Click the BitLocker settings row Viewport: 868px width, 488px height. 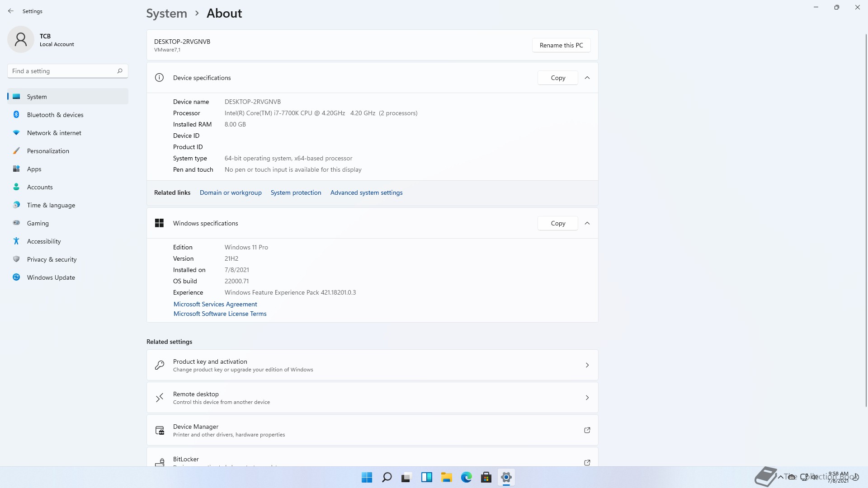pyautogui.click(x=372, y=457)
